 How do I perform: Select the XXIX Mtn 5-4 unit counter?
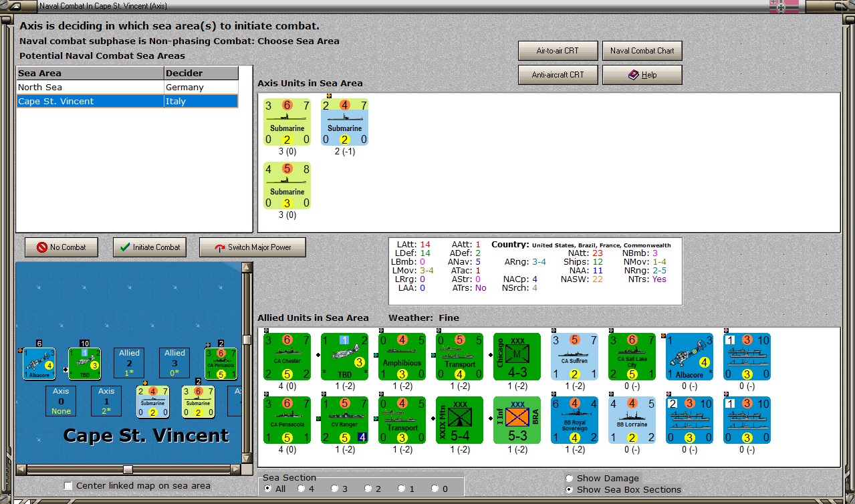tap(459, 420)
